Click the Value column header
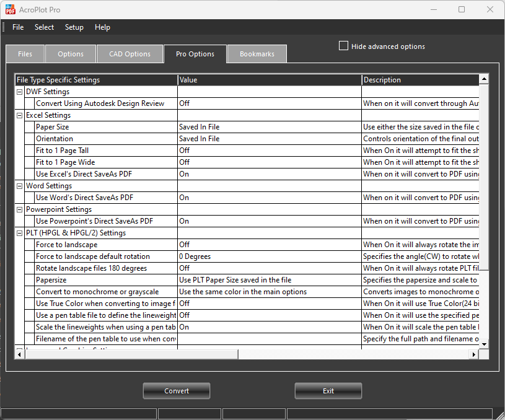This screenshot has width=505, height=420. [x=270, y=80]
